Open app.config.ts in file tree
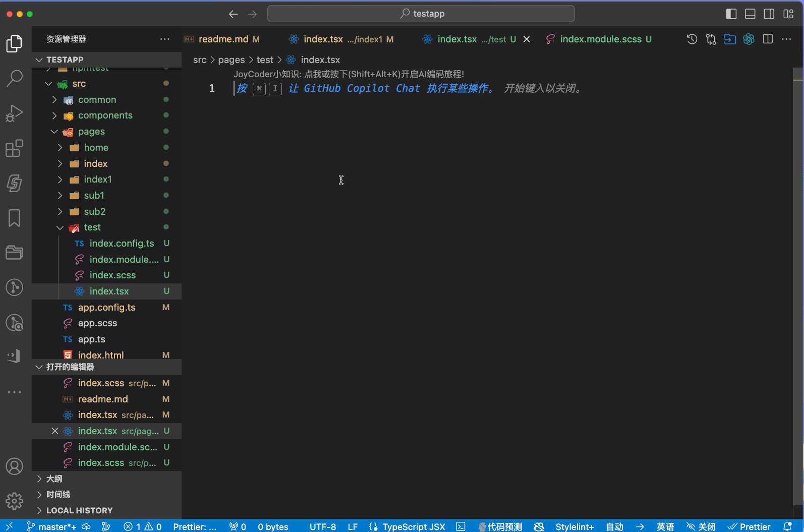 106,308
